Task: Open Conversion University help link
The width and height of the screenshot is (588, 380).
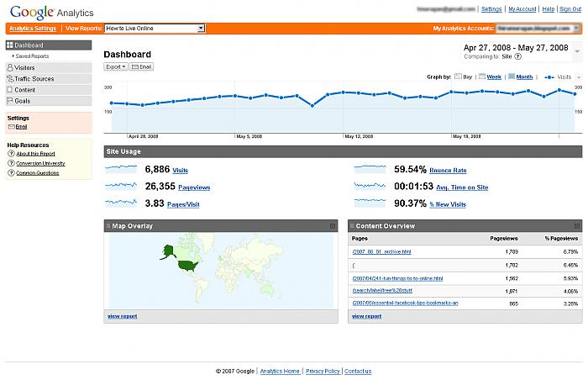Action: (x=40, y=163)
